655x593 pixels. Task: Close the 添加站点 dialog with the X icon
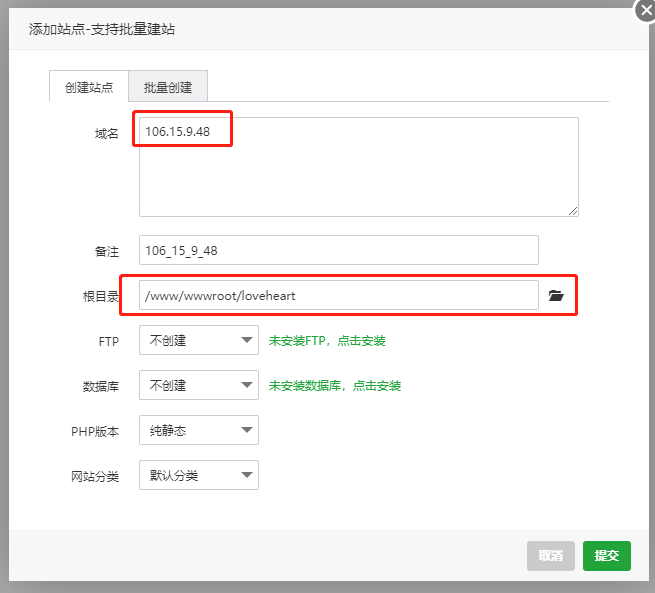click(645, 10)
